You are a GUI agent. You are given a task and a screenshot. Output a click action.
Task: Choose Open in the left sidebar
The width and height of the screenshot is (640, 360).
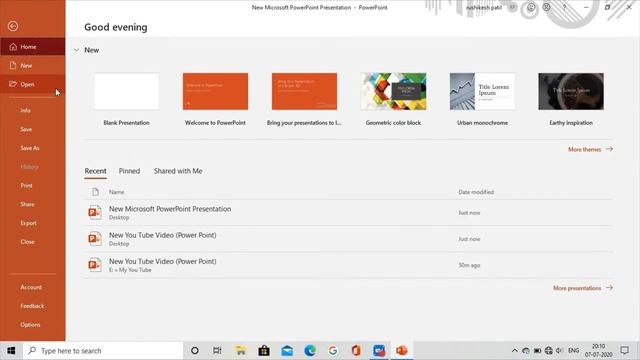point(33,84)
